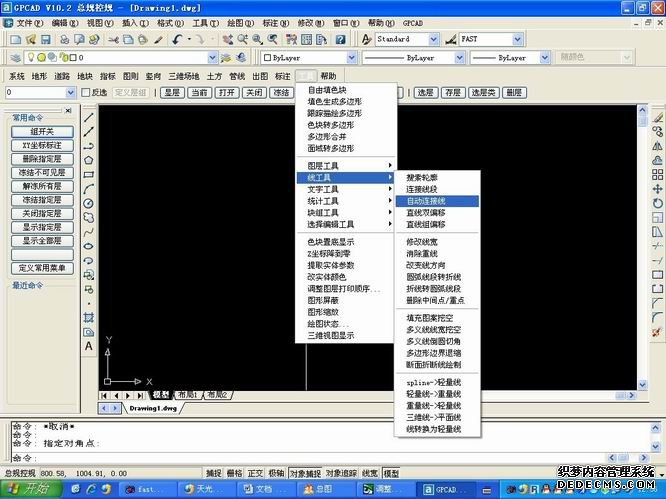Toggle 捕捉 snap in status bar

(214, 473)
